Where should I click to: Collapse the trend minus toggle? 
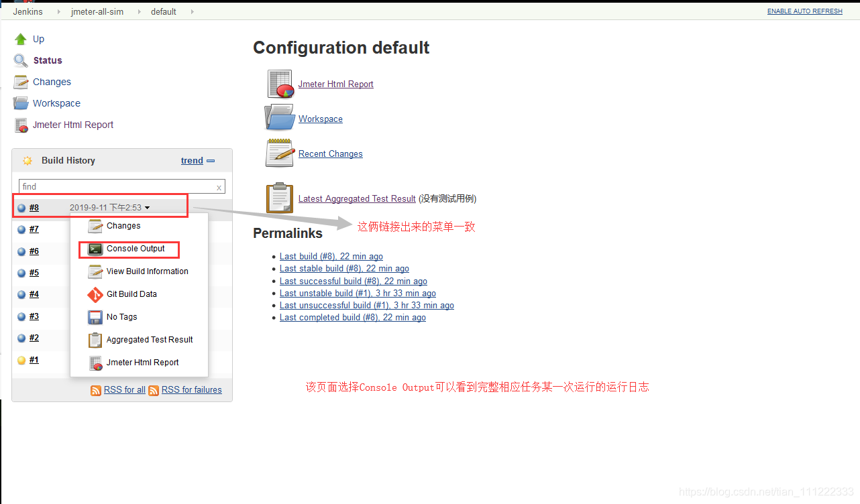[x=211, y=161]
